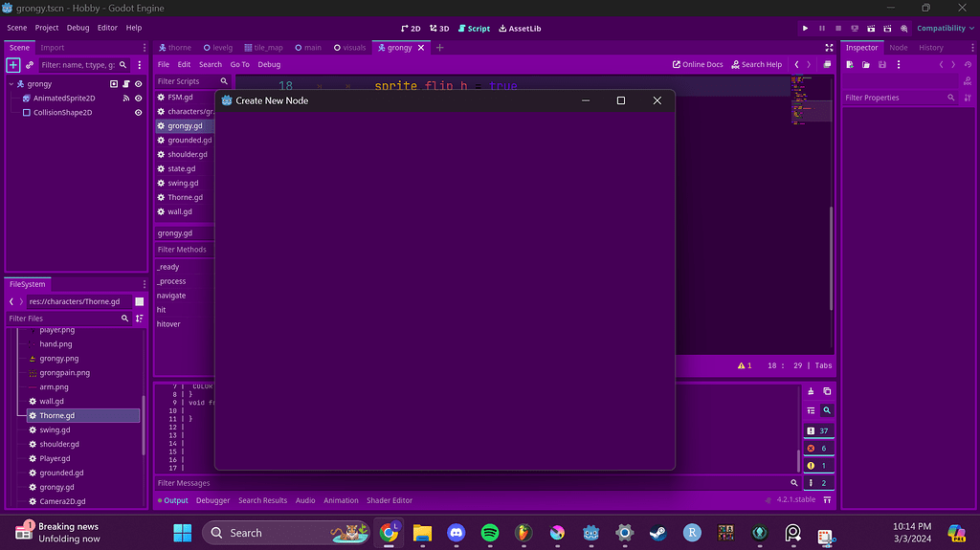Screen dimensions: 980x550
Task: Toggle FileSystem split mode button
Action: [140, 301]
